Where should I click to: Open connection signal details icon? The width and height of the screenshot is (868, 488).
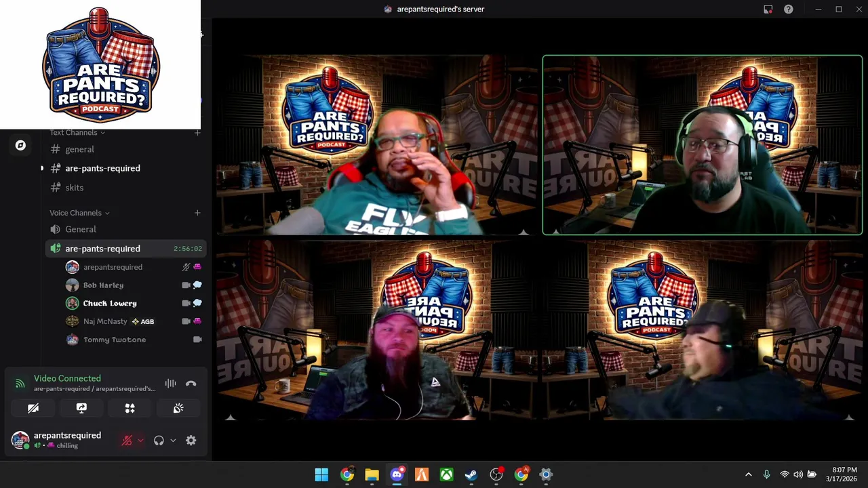[x=20, y=384]
